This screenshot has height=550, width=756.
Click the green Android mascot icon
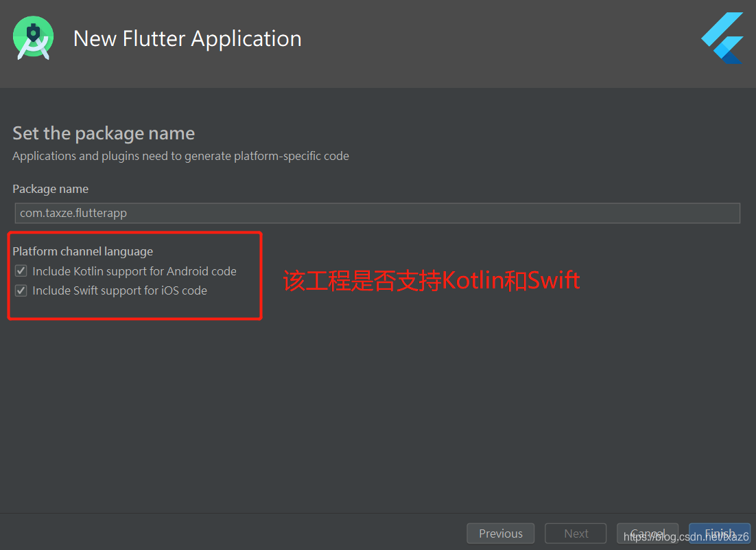click(32, 38)
